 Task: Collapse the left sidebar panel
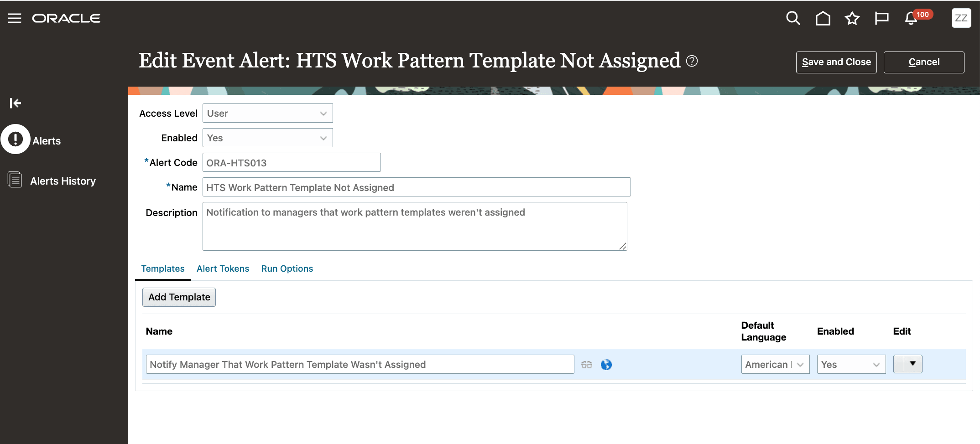pos(15,103)
